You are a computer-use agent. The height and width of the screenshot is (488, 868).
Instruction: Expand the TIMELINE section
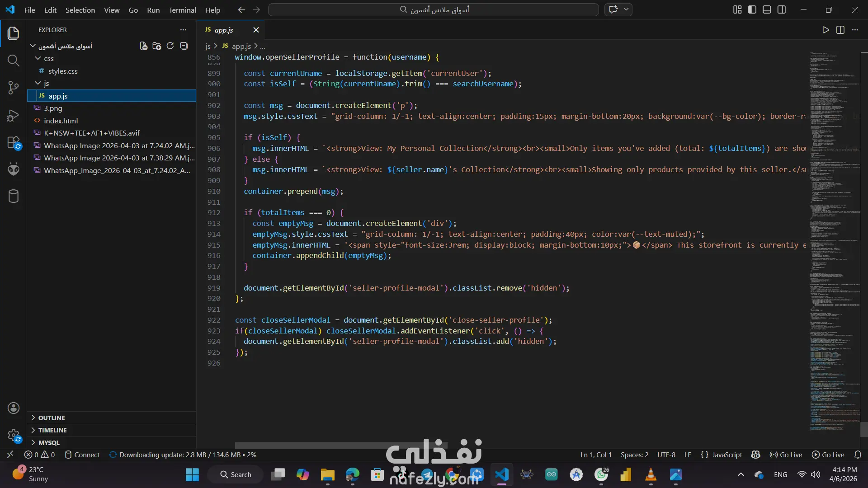point(52,430)
